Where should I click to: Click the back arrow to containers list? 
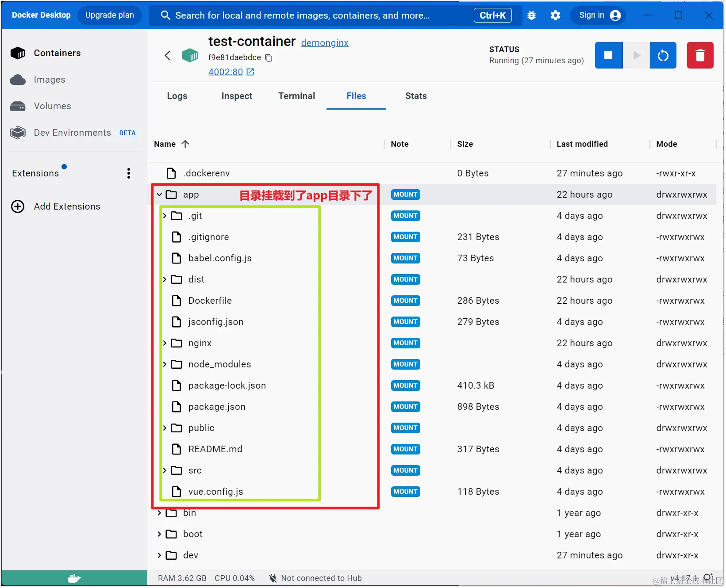pos(168,55)
